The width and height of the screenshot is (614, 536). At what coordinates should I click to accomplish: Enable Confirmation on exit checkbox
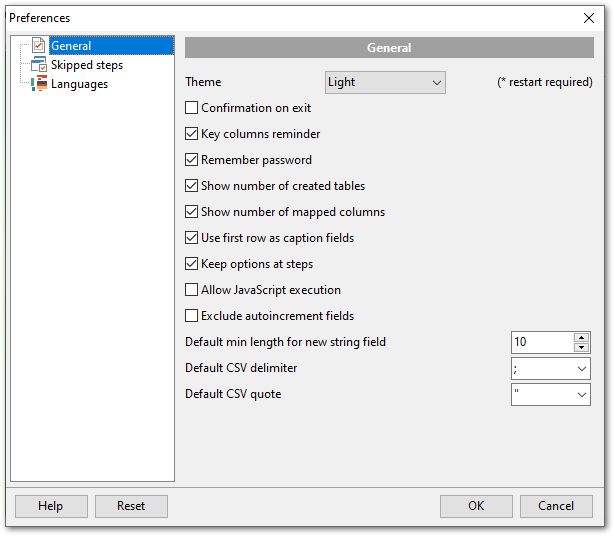coord(192,108)
